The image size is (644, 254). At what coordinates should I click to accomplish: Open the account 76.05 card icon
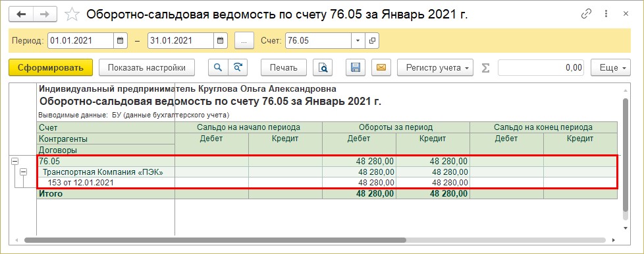(372, 41)
